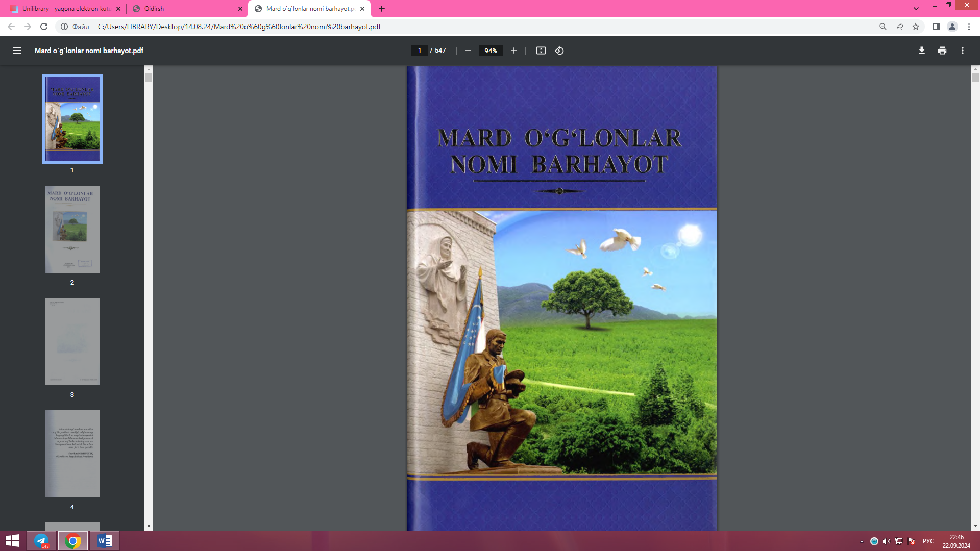Click the network tray icon
980x551 pixels.
[899, 541]
